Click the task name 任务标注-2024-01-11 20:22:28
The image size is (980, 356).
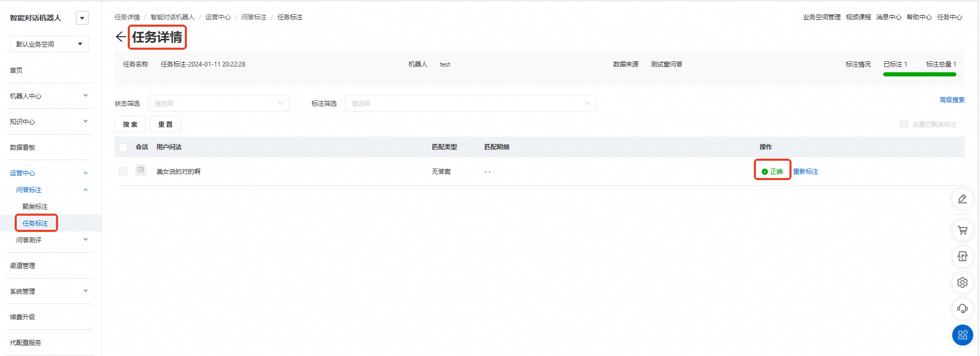[203, 64]
